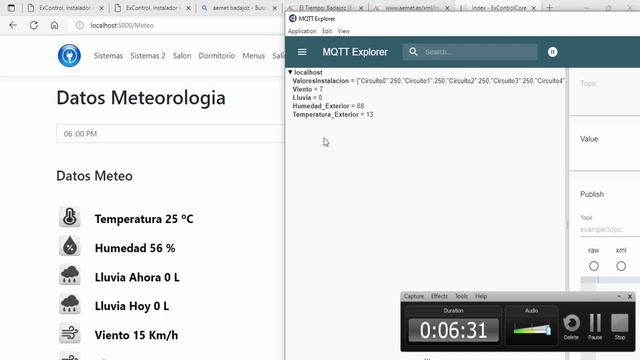640x360 pixels.
Task: Reload the browser page
Action: coord(34,25)
